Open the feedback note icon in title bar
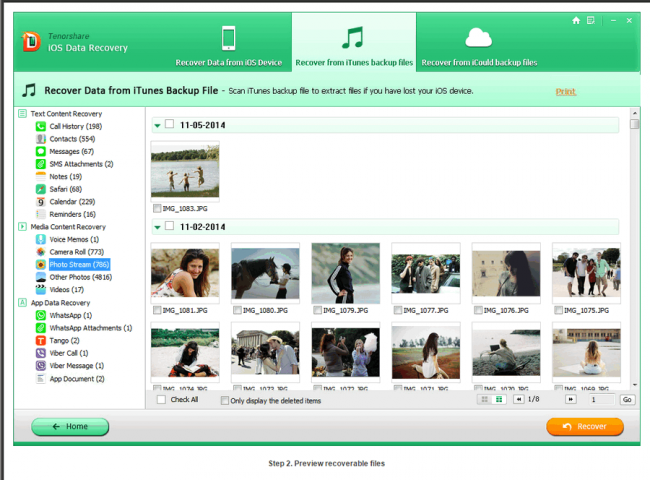 (x=591, y=20)
